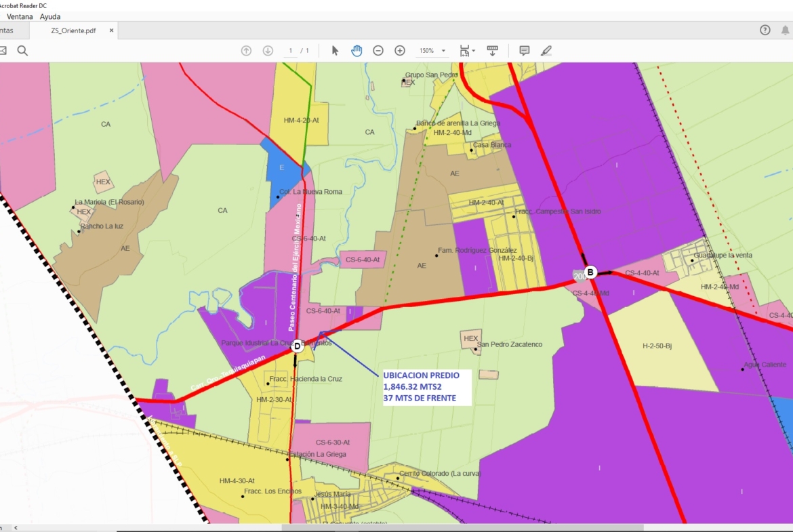The width and height of the screenshot is (793, 532).
Task: Open notifications bell icon
Action: (786, 30)
